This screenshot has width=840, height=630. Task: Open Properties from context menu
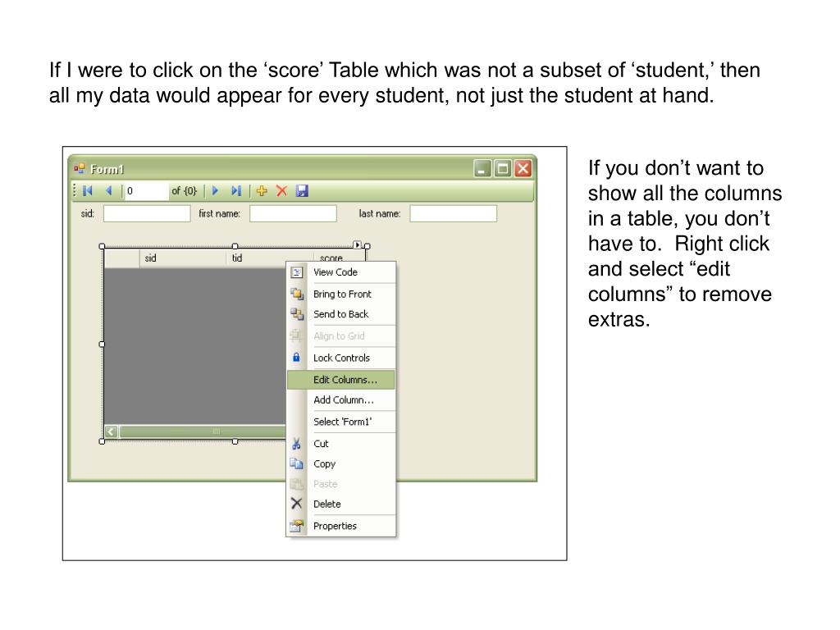pos(342,526)
